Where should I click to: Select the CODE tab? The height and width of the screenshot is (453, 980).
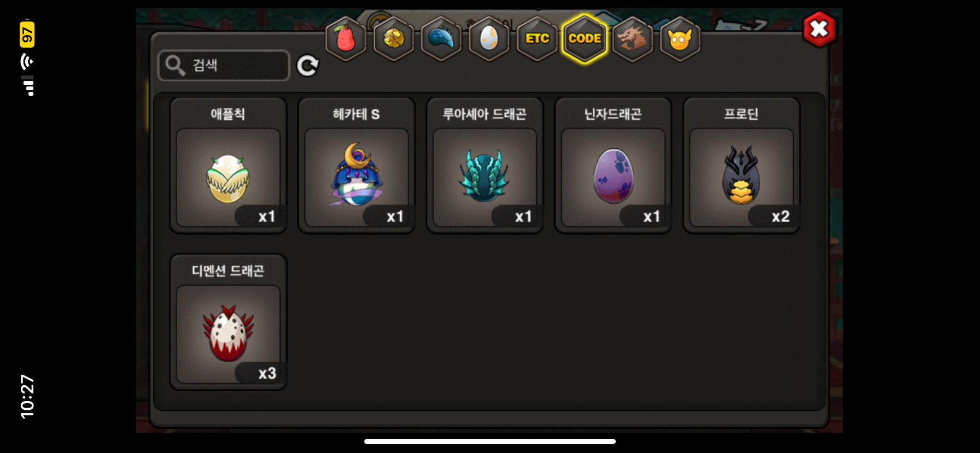585,39
